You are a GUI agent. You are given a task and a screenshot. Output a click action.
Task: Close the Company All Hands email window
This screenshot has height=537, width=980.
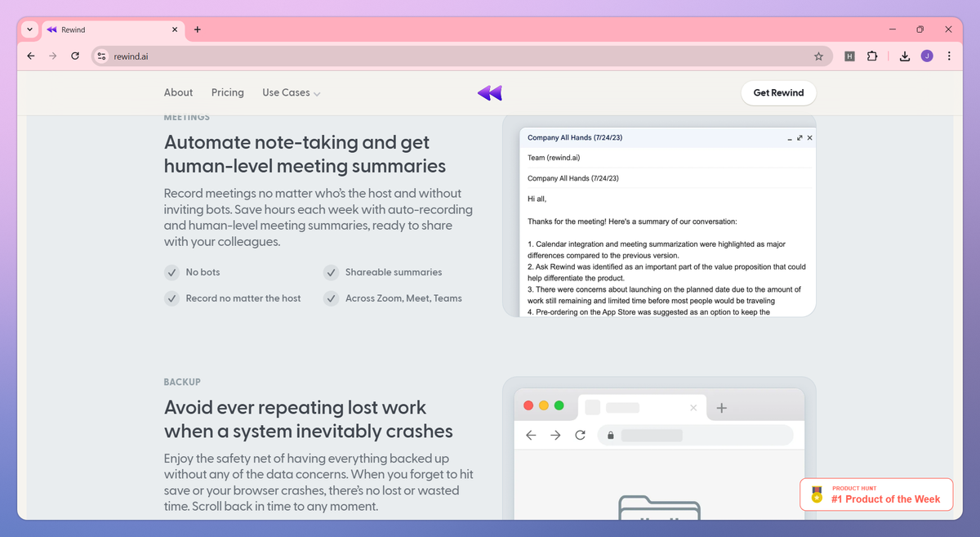pos(809,138)
